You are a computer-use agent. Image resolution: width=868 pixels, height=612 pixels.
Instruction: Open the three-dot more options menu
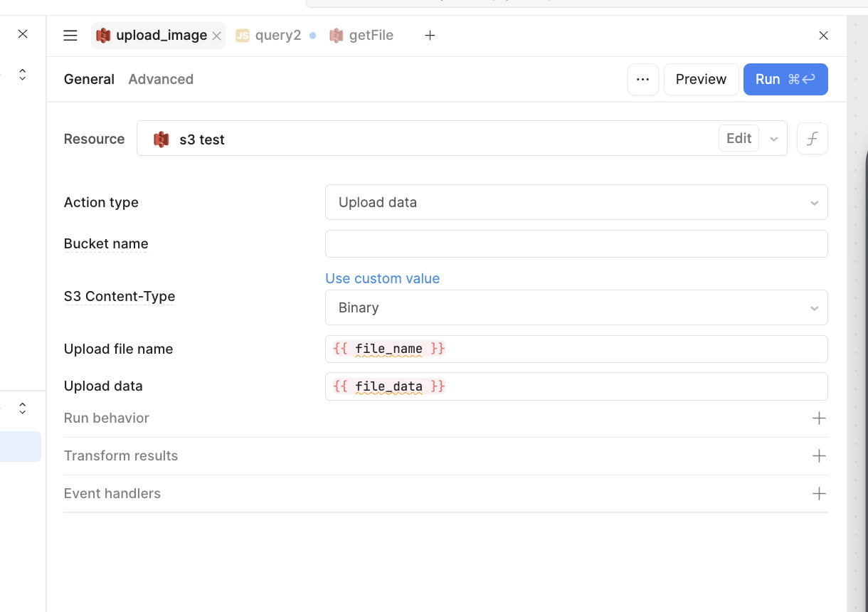coord(642,79)
